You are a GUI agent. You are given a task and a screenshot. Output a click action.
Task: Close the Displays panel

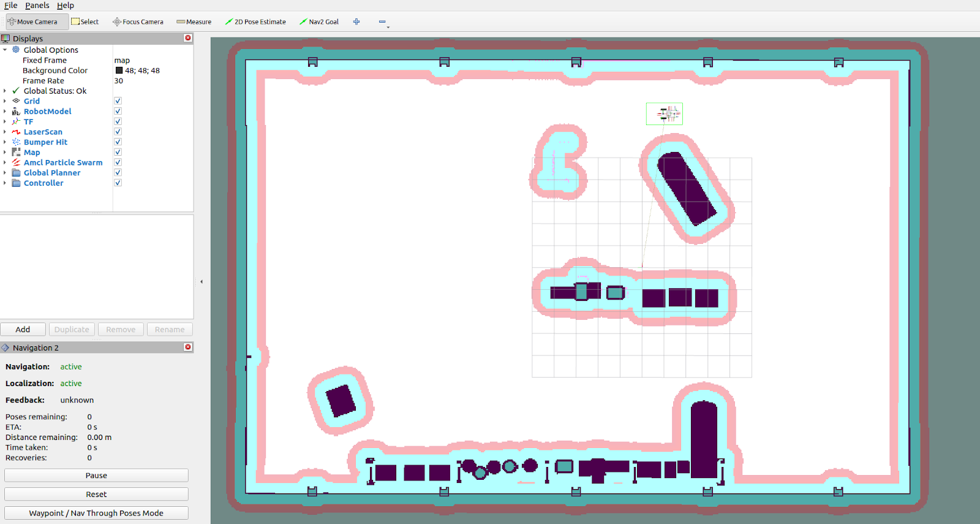[188, 38]
